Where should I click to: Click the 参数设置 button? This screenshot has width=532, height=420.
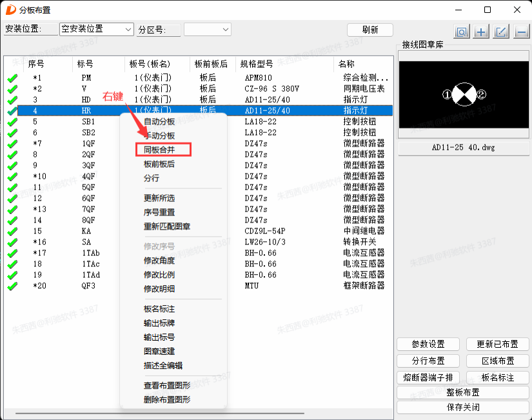(x=428, y=345)
